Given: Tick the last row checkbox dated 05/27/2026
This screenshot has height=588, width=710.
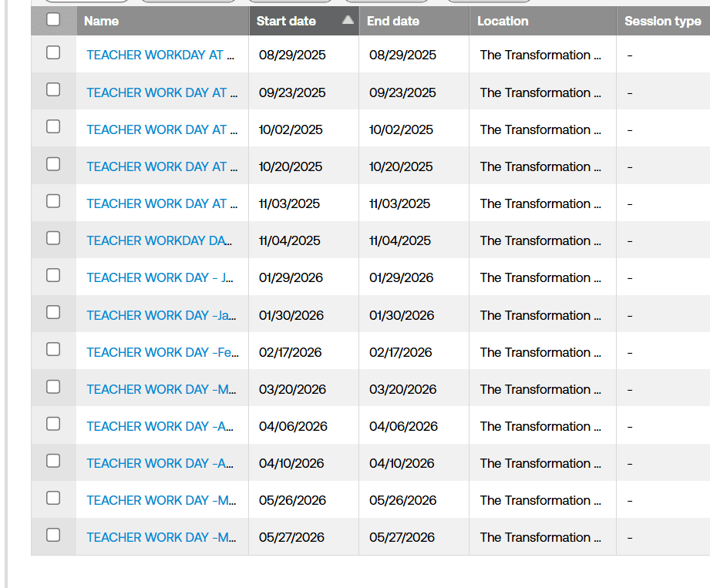Looking at the screenshot, I should point(53,535).
